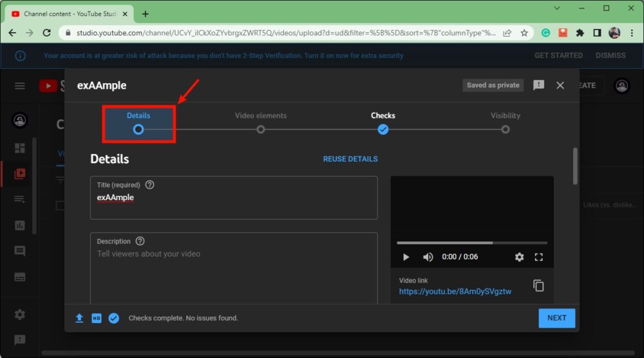
Task: Click the upload status arrow icon
Action: pyautogui.click(x=79, y=318)
